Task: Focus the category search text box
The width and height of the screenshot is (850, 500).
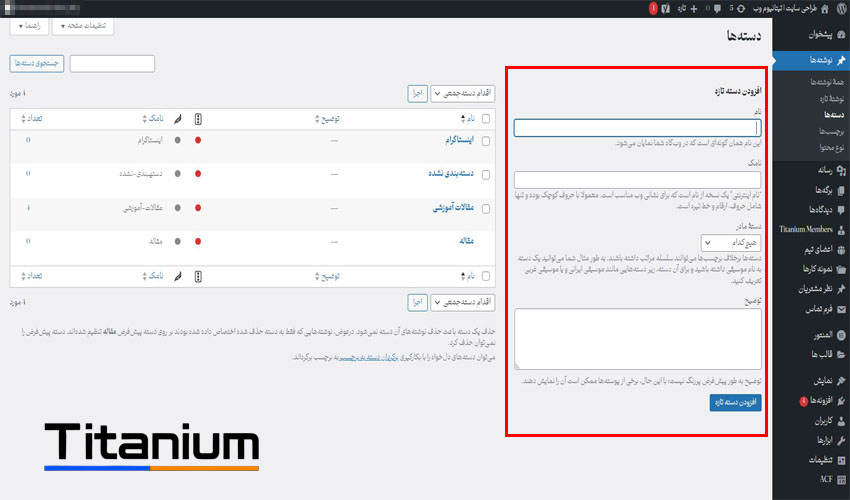Action: click(x=112, y=63)
